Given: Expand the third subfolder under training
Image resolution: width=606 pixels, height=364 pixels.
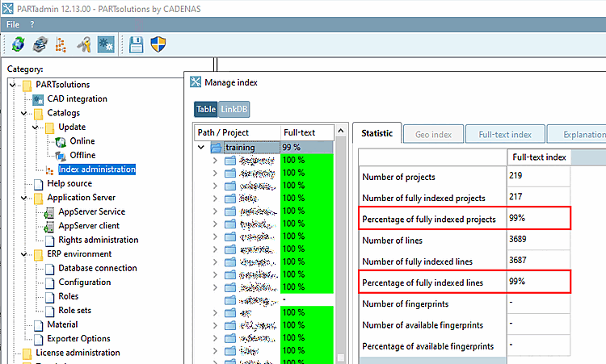Looking at the screenshot, I should tap(215, 186).
